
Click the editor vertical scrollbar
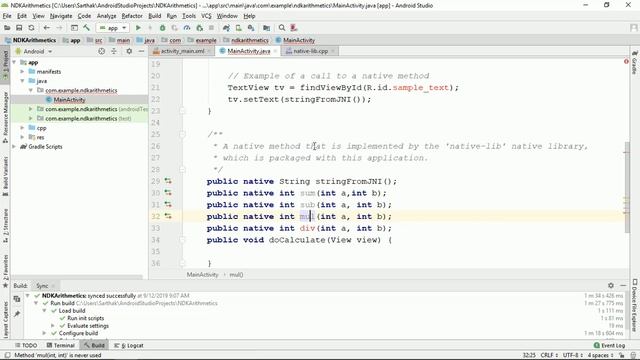pos(627,187)
